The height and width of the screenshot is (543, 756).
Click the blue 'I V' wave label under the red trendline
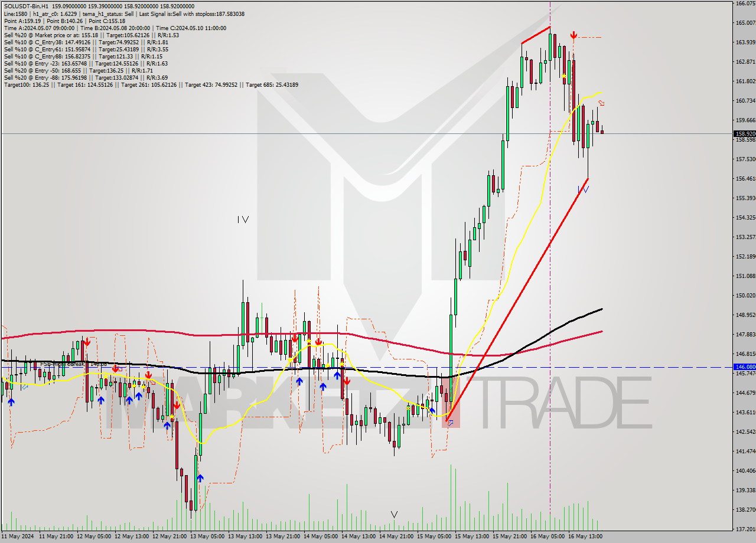[583, 189]
